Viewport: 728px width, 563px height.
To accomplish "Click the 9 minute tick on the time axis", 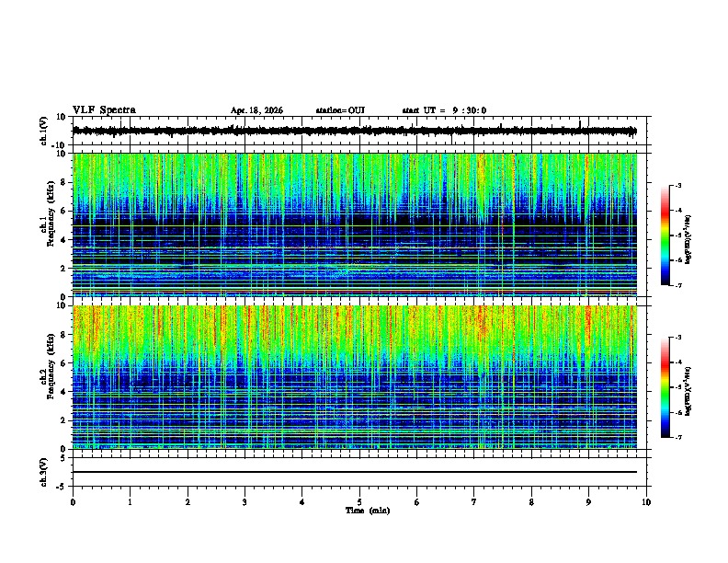I will pyautogui.click(x=588, y=502).
